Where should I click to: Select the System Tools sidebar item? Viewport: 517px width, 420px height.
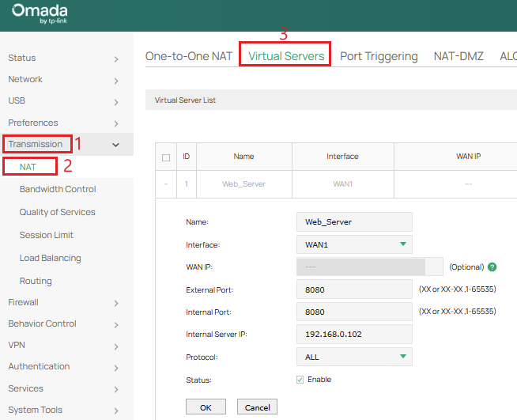[x=36, y=410]
